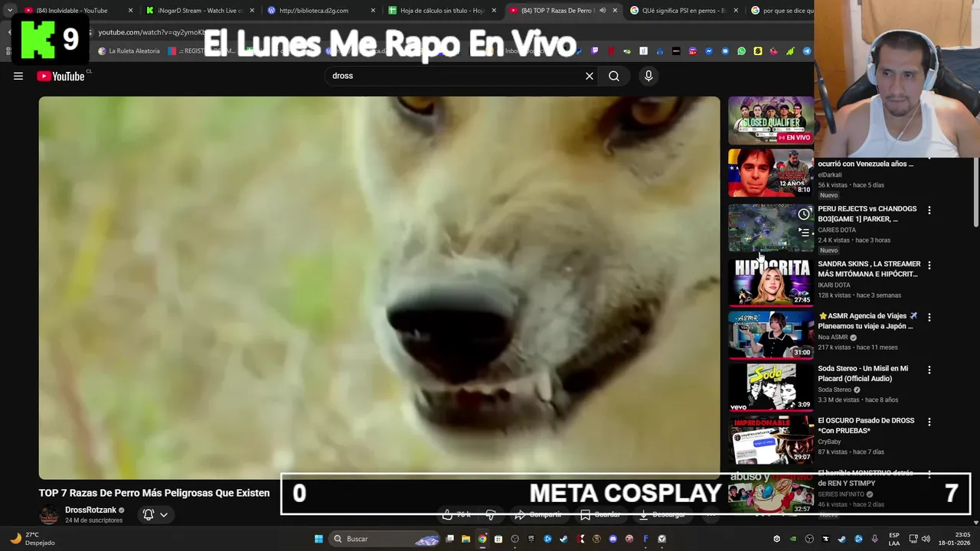Add PERU REJECTS video to Watch Later
980x551 pixels.
[x=804, y=214]
